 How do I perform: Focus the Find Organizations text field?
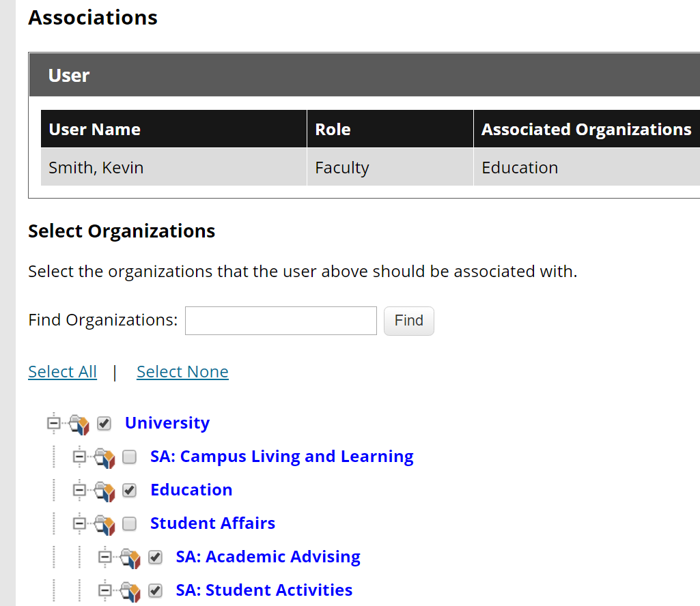[281, 321]
